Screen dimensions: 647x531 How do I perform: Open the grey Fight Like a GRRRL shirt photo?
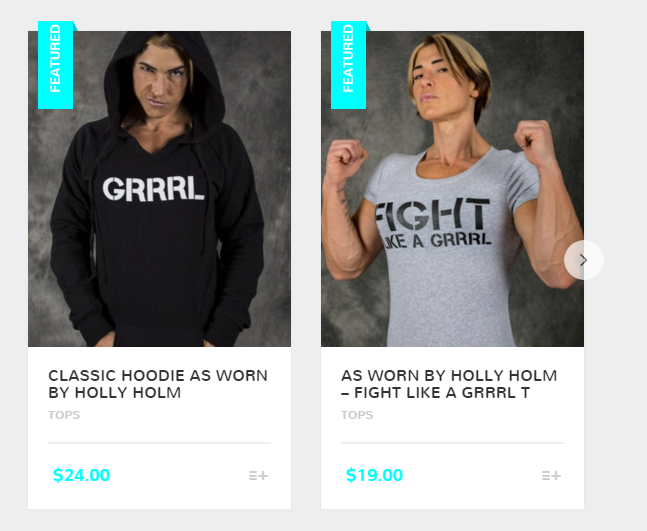point(452,189)
